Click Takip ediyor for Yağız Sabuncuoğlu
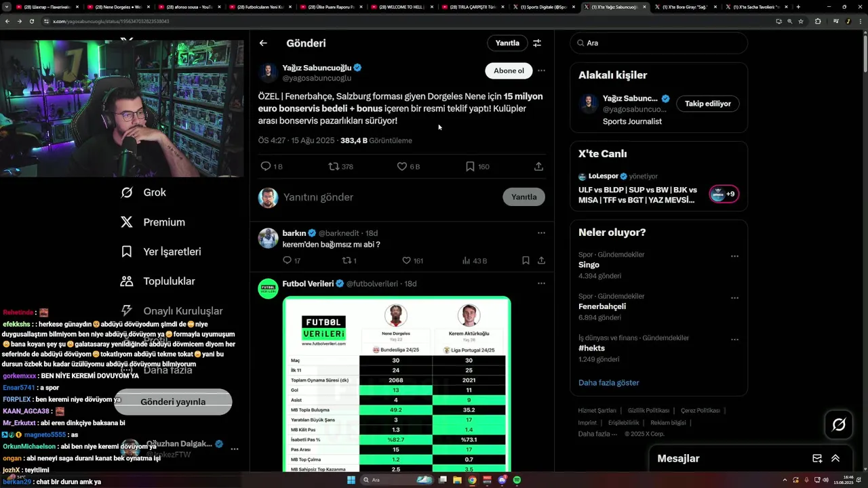The image size is (868, 488). point(707,104)
